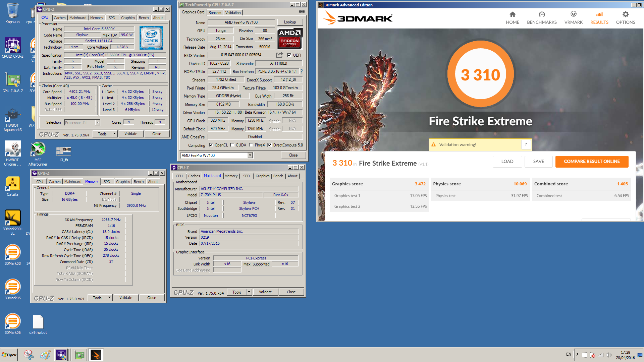Image resolution: width=644 pixels, height=362 pixels.
Task: Open Caches tab in CPU-Z CPU window
Action: [59, 18]
